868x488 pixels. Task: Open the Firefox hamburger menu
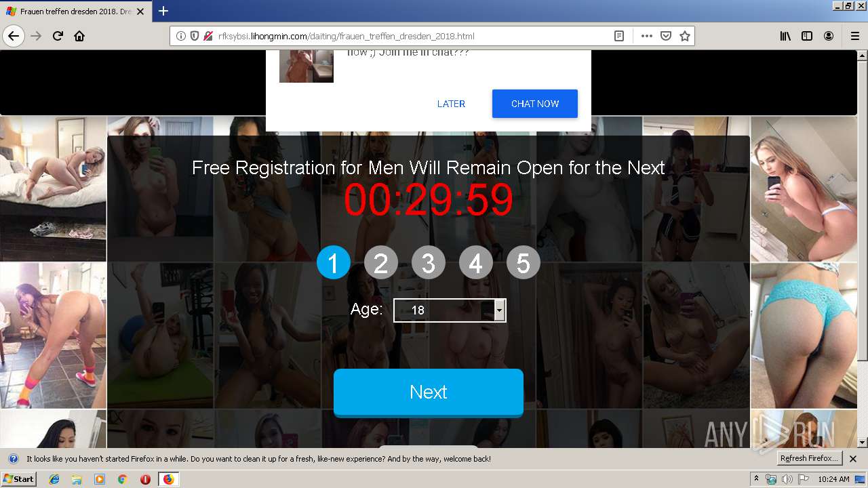(854, 36)
